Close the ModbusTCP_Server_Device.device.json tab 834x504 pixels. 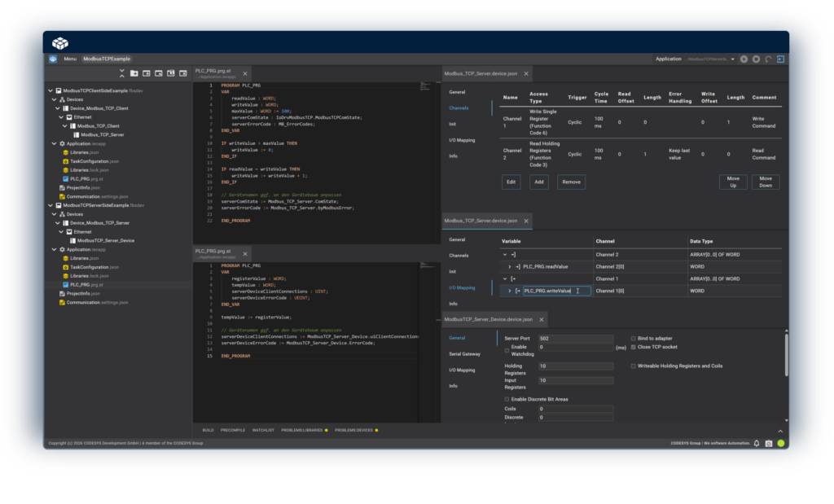pyautogui.click(x=542, y=319)
